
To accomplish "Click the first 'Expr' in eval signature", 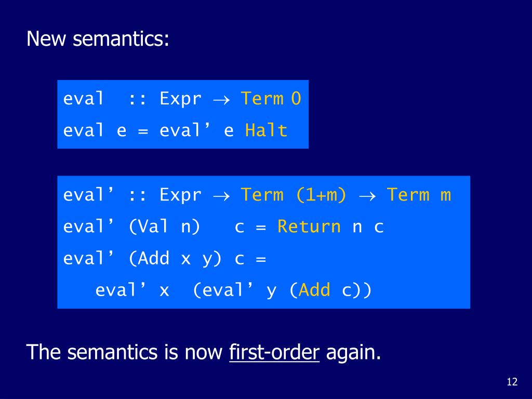I will [180, 99].
